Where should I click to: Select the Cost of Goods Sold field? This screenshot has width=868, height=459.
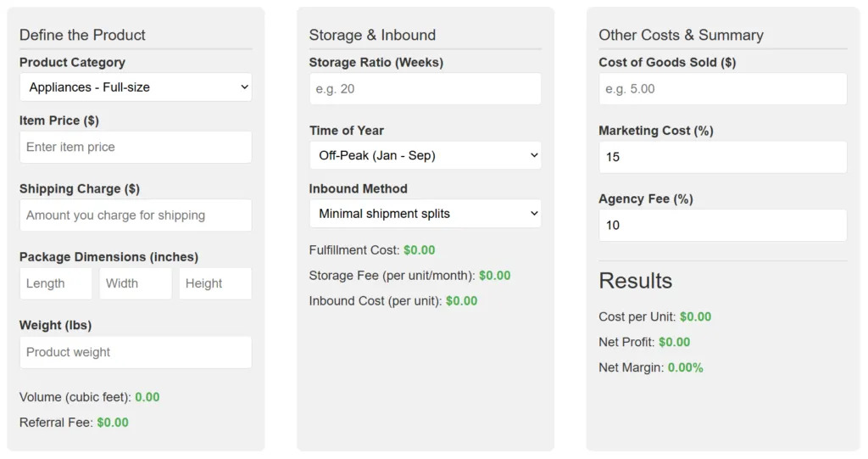[723, 89]
